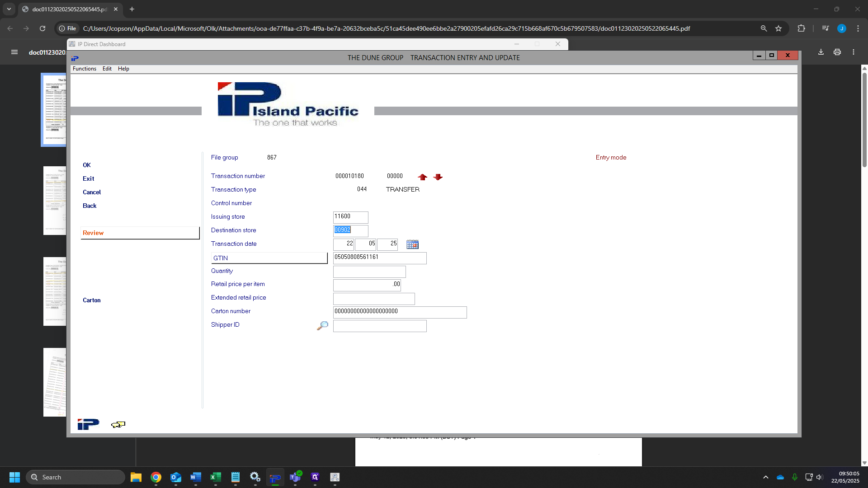Click the Issuing store input field
This screenshot has width=868, height=488.
[351, 217]
